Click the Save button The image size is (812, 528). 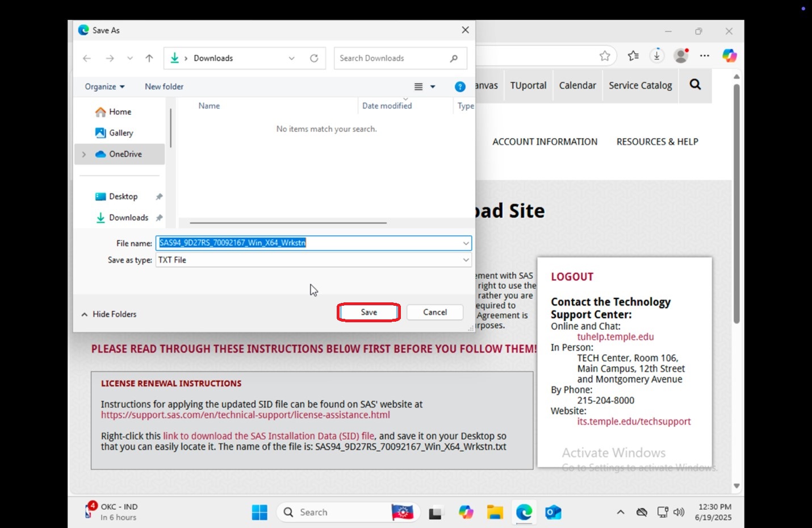[369, 312]
